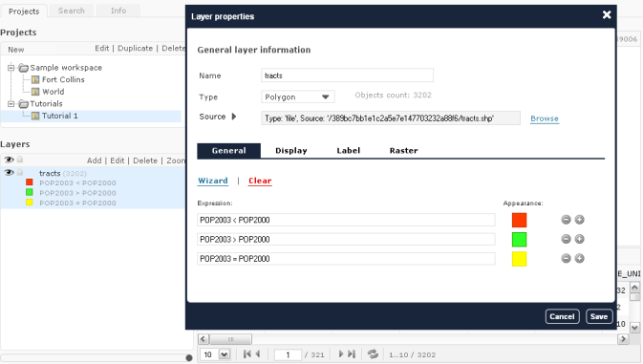Click New in Projects toolbar

(x=16, y=50)
